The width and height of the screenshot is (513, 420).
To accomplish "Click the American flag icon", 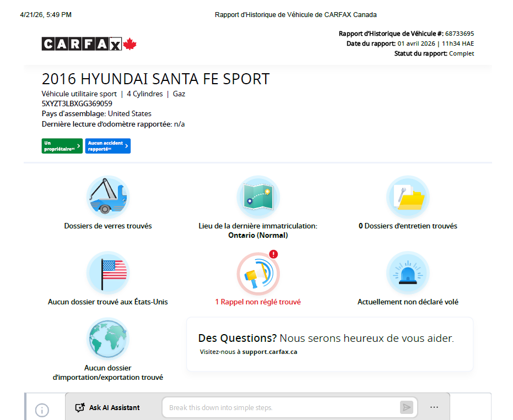I will 107,273.
